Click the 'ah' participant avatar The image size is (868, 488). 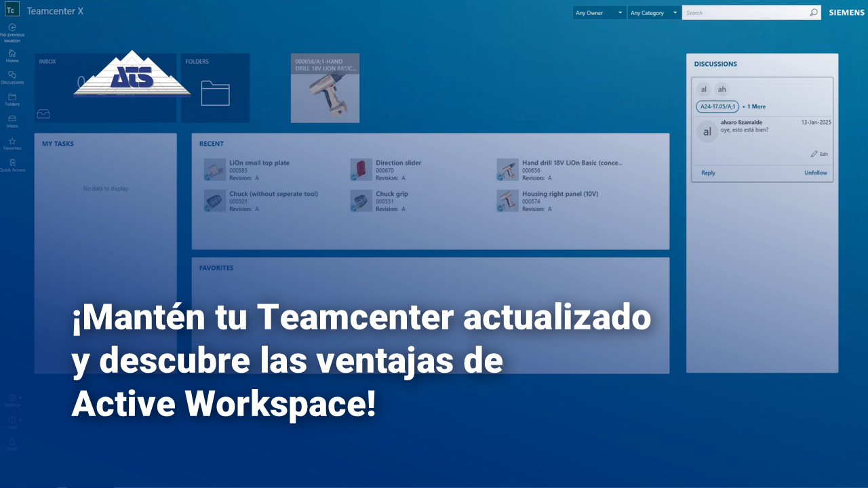[x=722, y=89]
